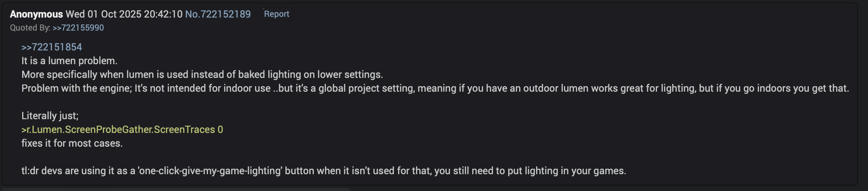
Task: Open post number No.722152189 link
Action: [218, 14]
